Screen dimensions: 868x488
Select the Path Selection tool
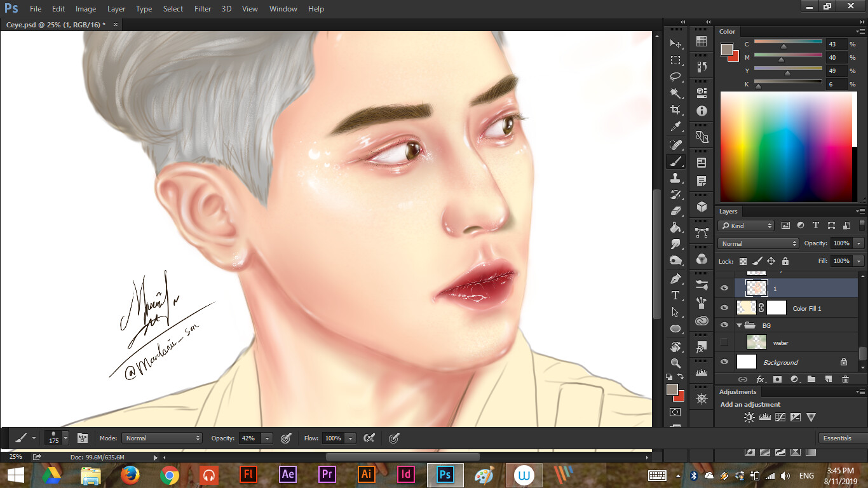coord(675,312)
